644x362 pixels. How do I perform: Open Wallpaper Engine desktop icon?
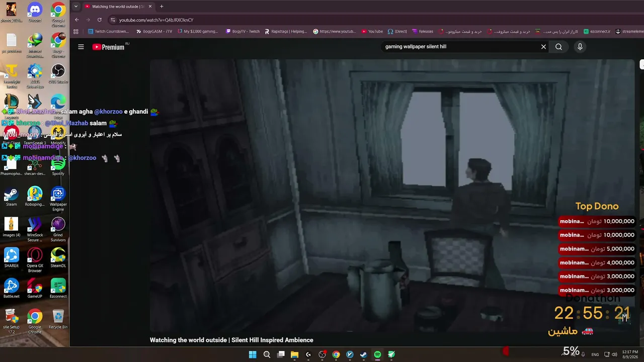58,199
